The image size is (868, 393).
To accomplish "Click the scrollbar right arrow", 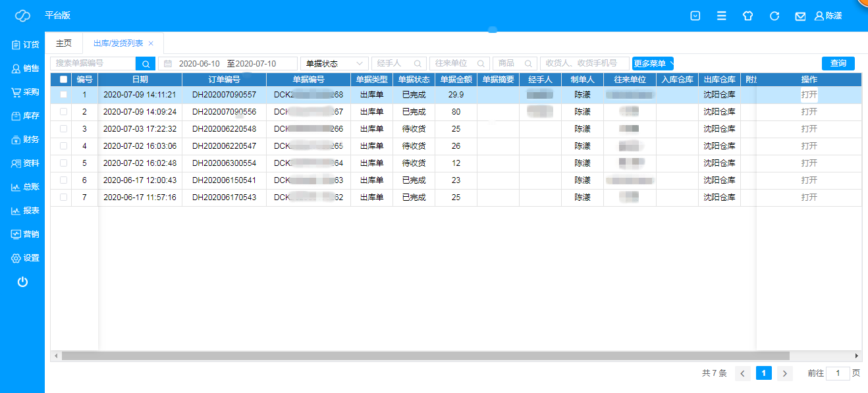I will (857, 355).
